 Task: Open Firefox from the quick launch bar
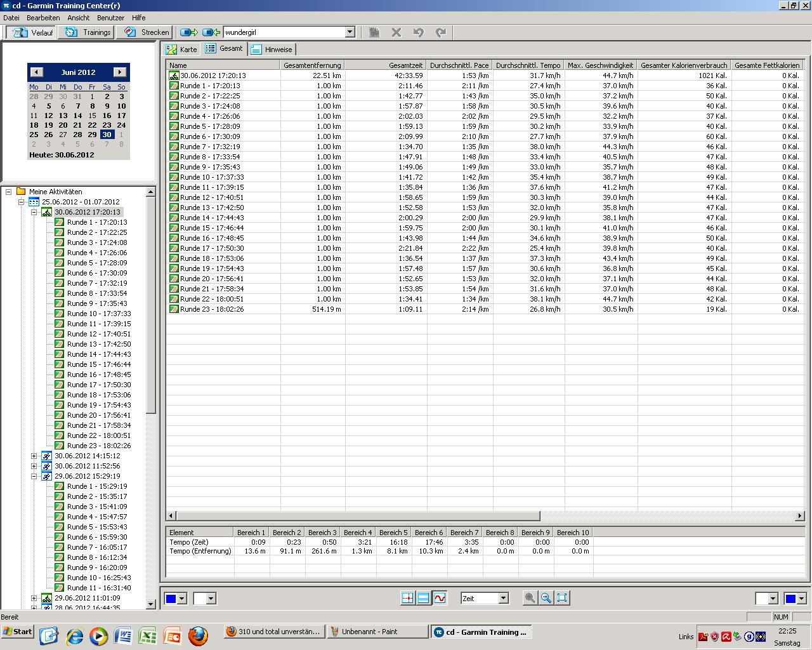click(197, 635)
